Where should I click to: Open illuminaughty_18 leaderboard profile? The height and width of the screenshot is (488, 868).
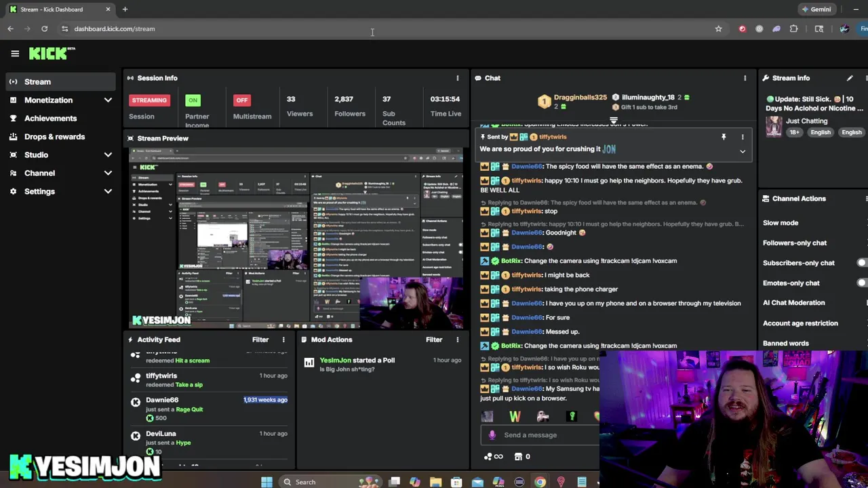(x=648, y=98)
